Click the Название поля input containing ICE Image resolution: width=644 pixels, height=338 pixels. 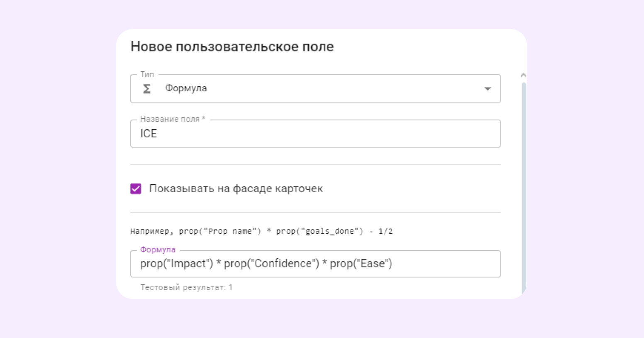[x=315, y=134]
